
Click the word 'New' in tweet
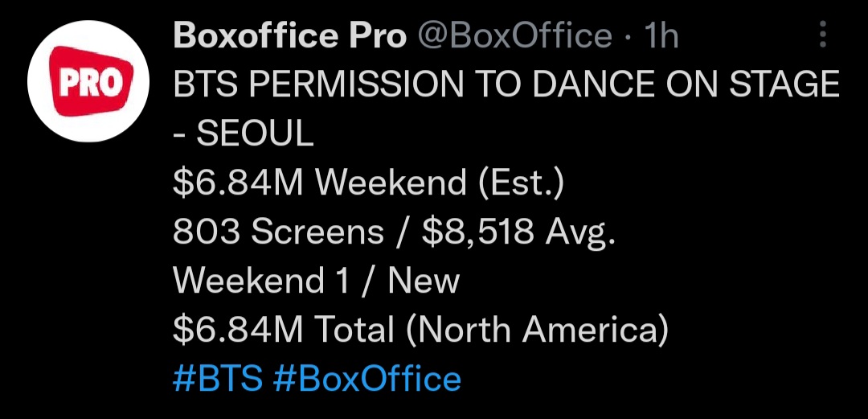point(424,281)
